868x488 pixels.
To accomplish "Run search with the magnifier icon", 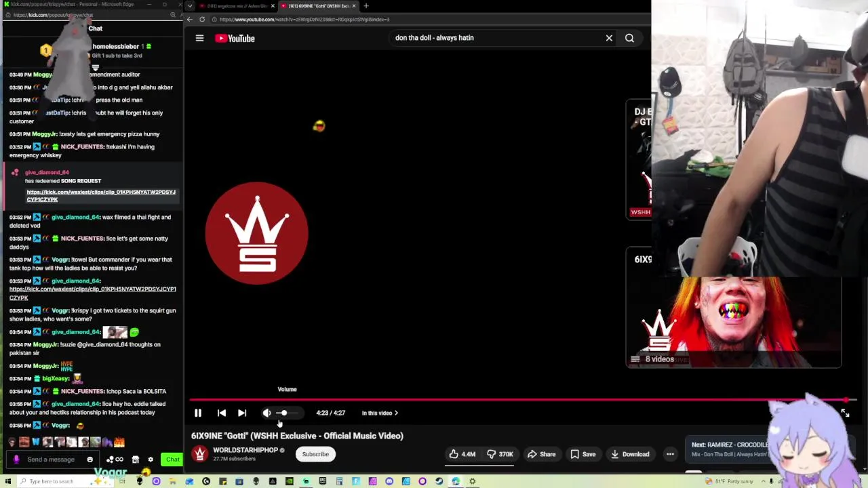I will tap(629, 38).
